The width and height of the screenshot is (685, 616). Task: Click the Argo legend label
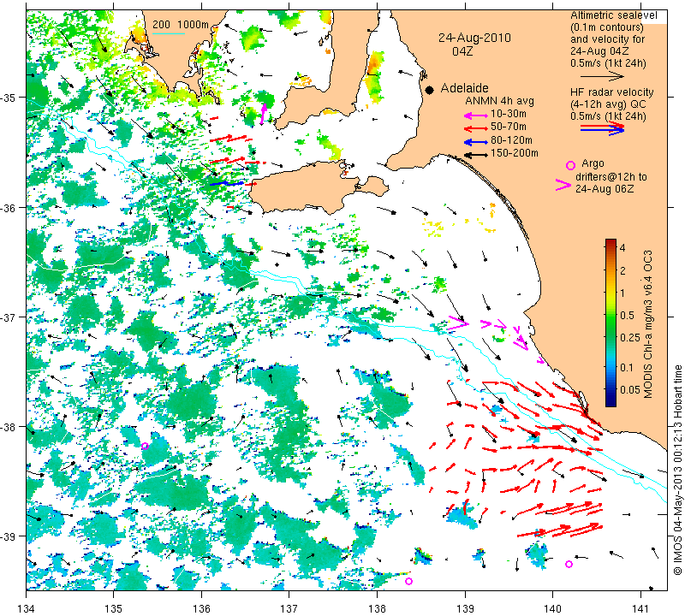coord(593,163)
